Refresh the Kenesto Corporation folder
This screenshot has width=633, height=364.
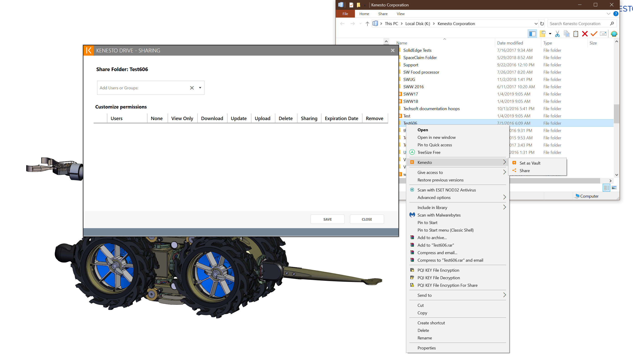542,23
